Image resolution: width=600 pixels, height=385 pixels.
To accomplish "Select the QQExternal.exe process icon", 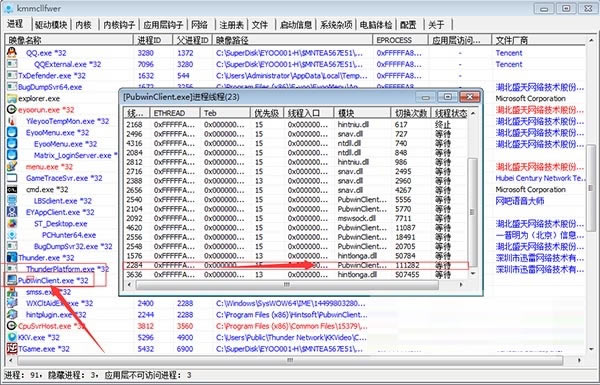I will click(x=12, y=64).
